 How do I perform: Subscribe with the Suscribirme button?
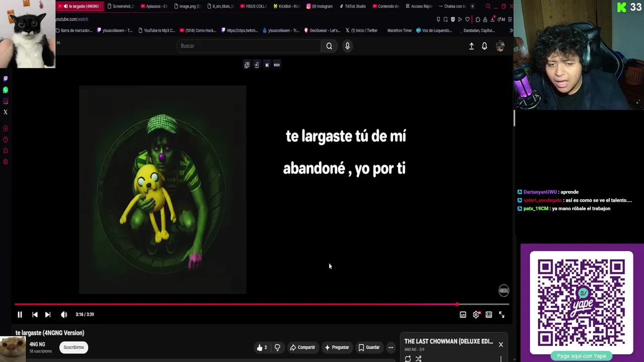73,347
